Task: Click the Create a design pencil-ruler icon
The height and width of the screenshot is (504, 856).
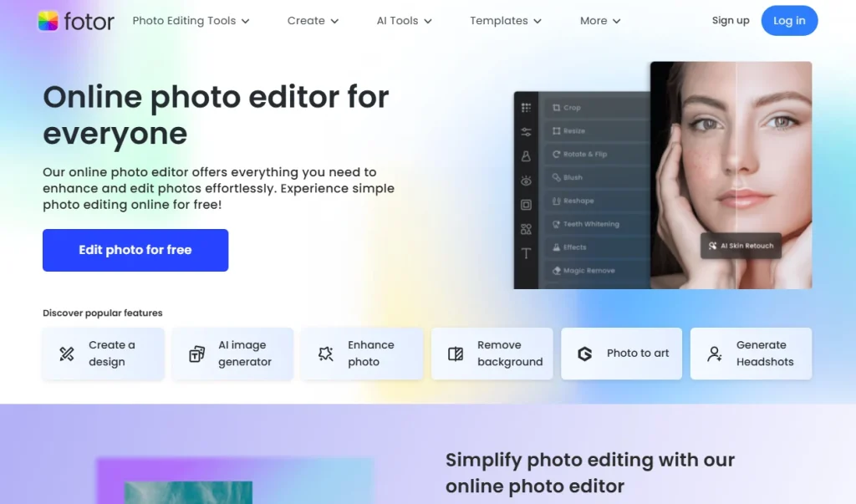Action: tap(67, 354)
